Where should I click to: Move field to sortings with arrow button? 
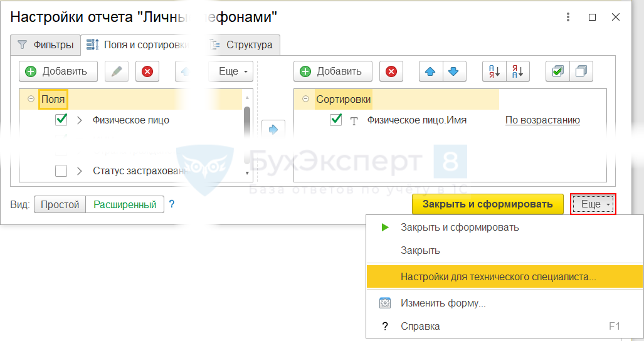coord(273,129)
